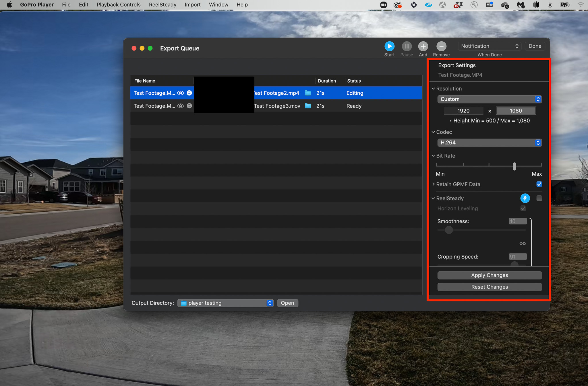This screenshot has width=588, height=386.
Task: Open the GoPro Player app menu
Action: click(37, 5)
